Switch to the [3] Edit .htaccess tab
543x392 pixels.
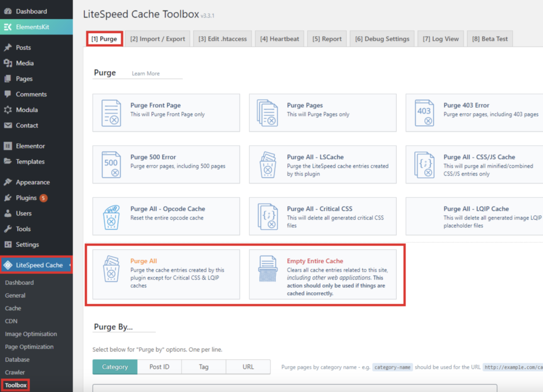click(222, 39)
